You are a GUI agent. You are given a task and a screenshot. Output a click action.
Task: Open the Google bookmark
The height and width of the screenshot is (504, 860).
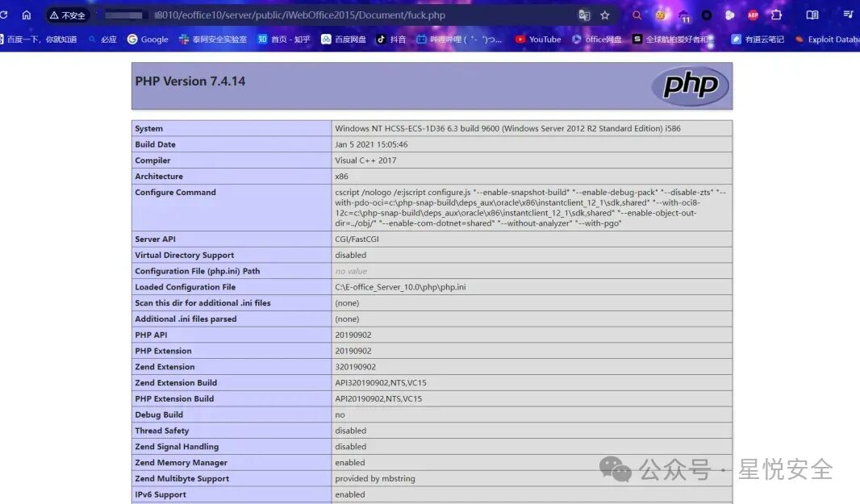(x=148, y=40)
